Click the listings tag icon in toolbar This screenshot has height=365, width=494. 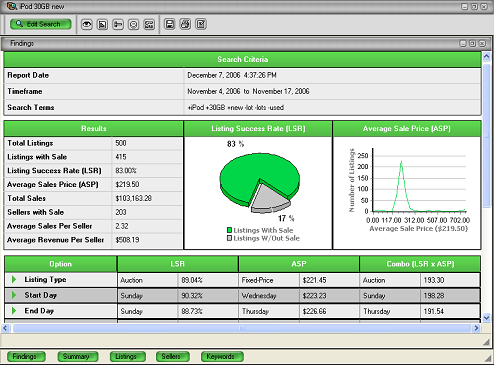(118, 24)
